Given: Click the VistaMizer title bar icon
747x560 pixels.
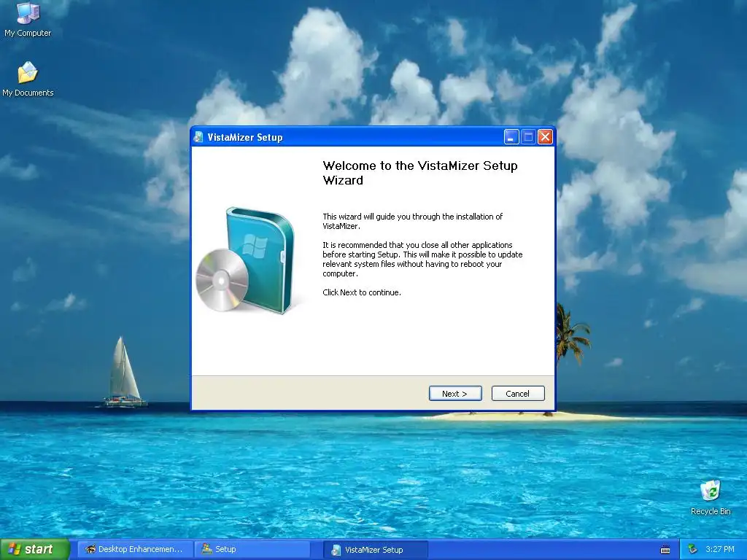Looking at the screenshot, I should pyautogui.click(x=198, y=137).
